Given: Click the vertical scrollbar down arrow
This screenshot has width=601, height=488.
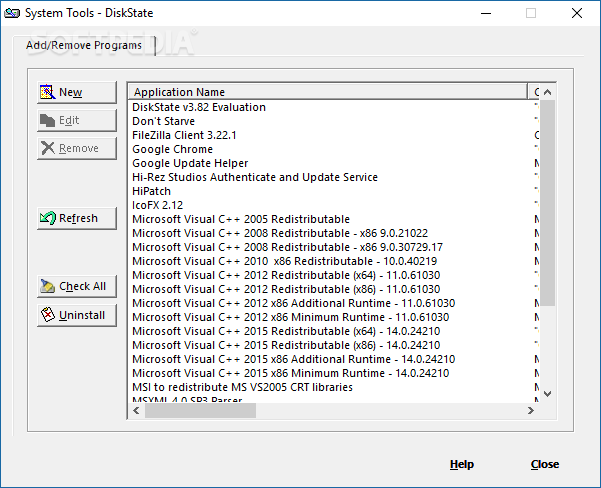Looking at the screenshot, I should point(548,394).
